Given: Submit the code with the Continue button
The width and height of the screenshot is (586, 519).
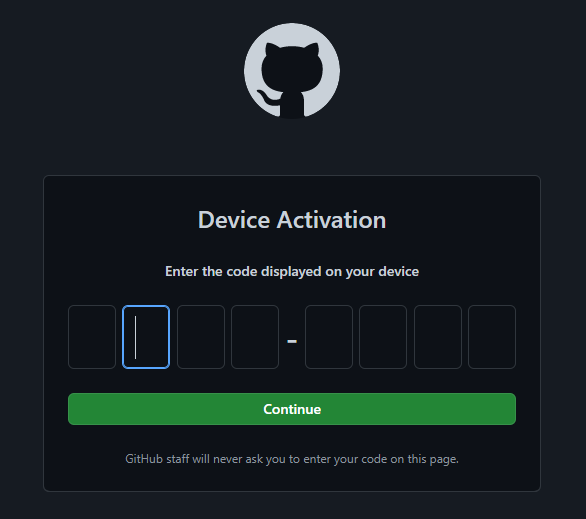Looking at the screenshot, I should (292, 409).
